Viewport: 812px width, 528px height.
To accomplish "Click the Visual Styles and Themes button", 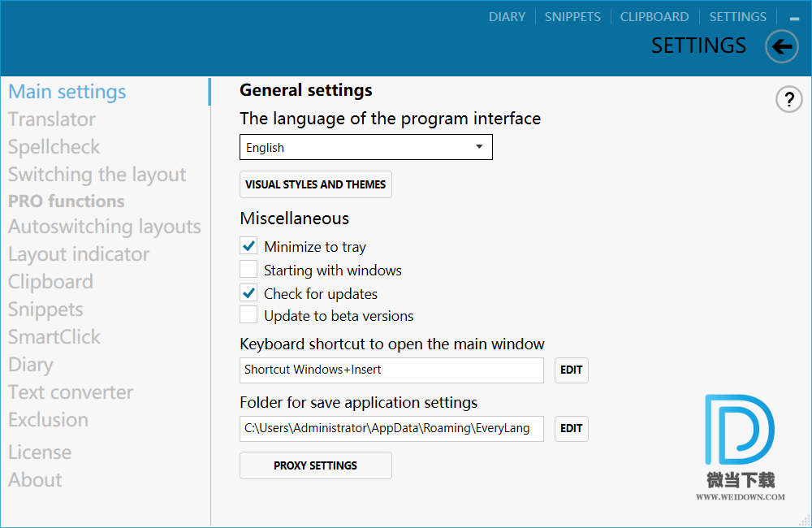I will 315,184.
